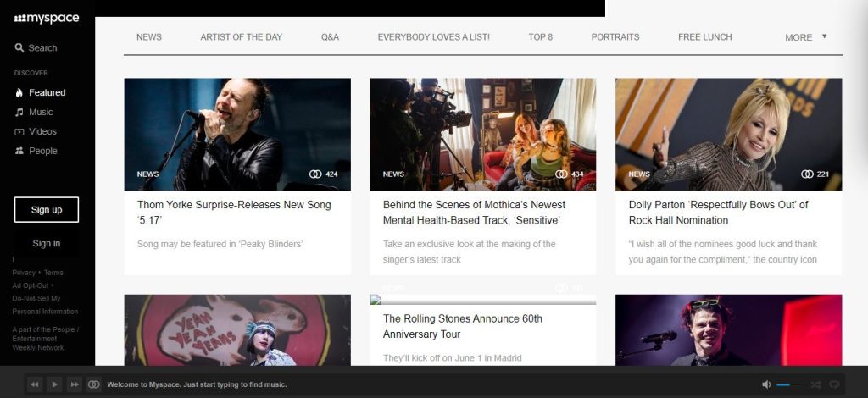Viewport: 868px width, 398px height.
Task: Click the 434 connect count
Action: click(577, 174)
